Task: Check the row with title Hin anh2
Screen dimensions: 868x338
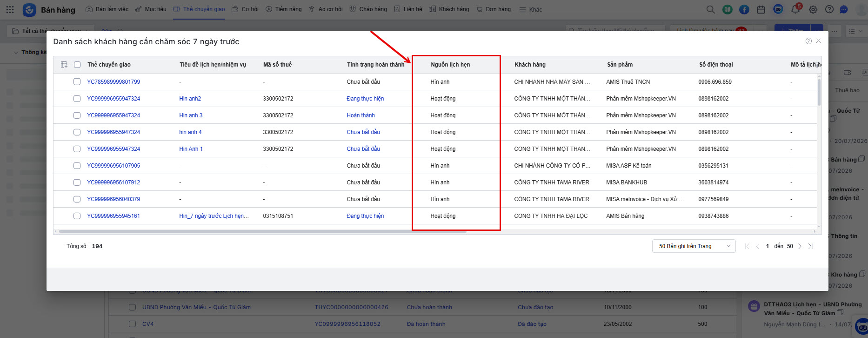Action: pos(77,98)
